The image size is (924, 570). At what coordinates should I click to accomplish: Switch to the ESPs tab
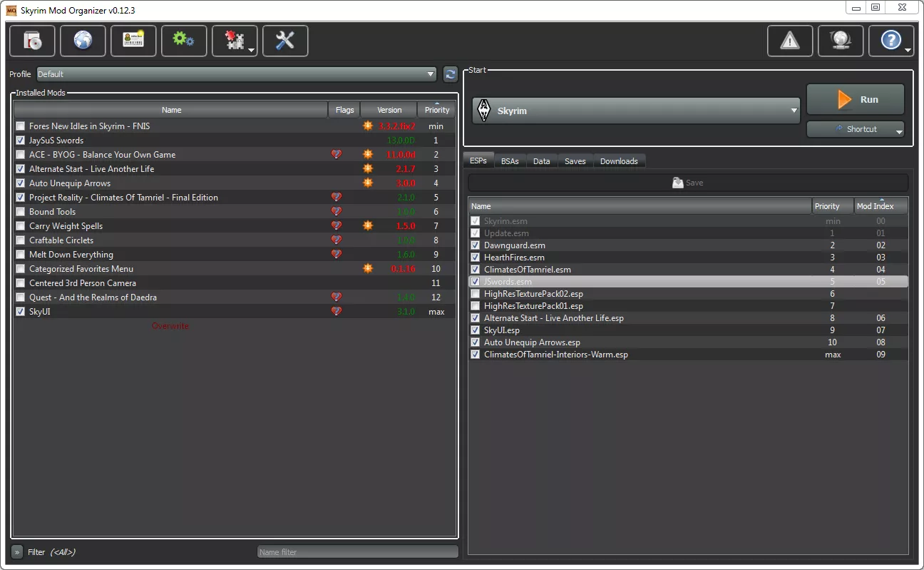tap(478, 161)
